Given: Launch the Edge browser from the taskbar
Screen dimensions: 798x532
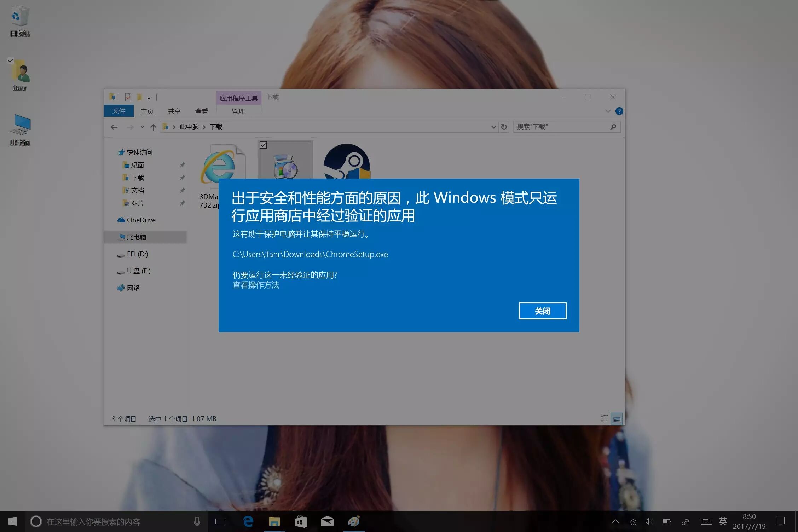Looking at the screenshot, I should [248, 521].
